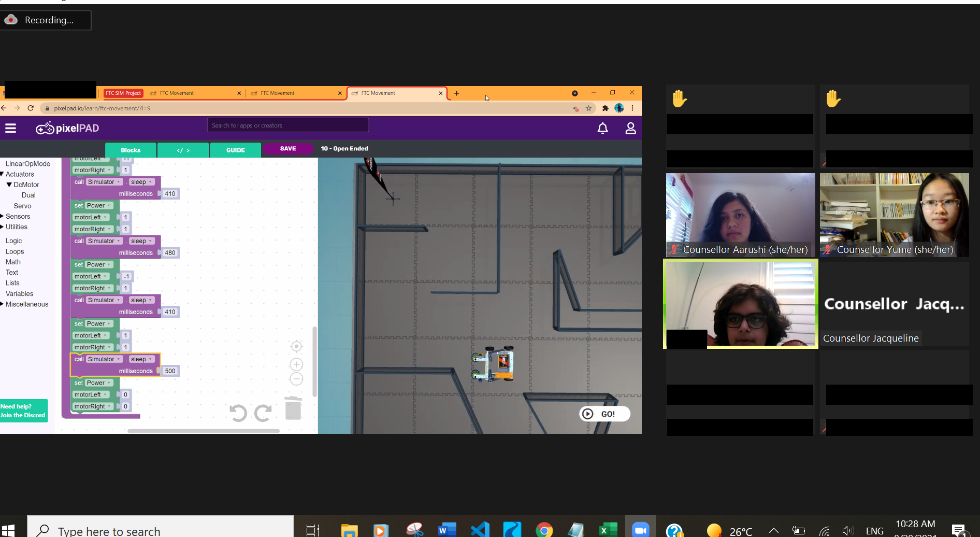Click the pixelPAD logo
The image size is (980, 537).
pyautogui.click(x=67, y=128)
